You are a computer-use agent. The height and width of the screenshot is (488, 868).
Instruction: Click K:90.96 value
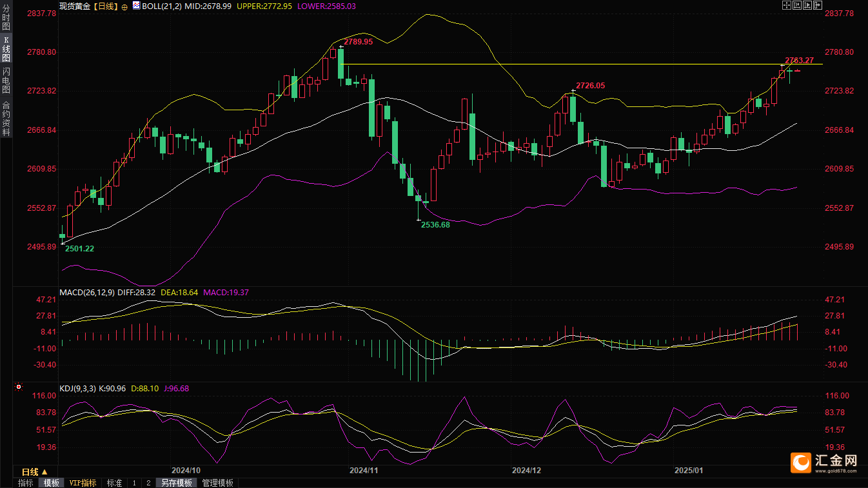click(113, 389)
